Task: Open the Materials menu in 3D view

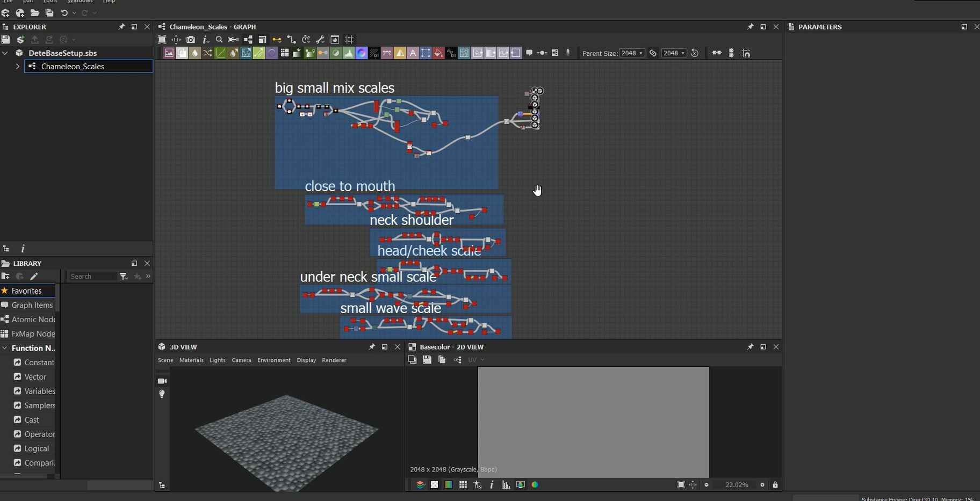Action: pyautogui.click(x=191, y=360)
